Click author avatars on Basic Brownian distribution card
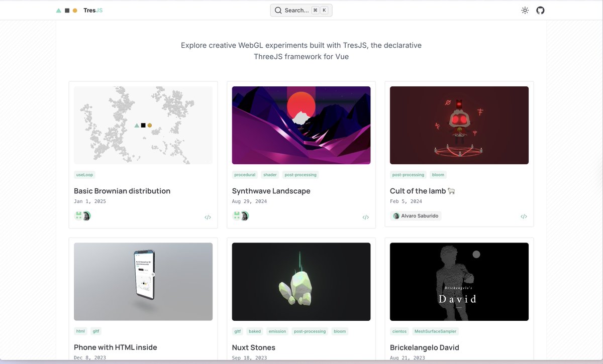Image resolution: width=603 pixels, height=364 pixels. (x=83, y=216)
